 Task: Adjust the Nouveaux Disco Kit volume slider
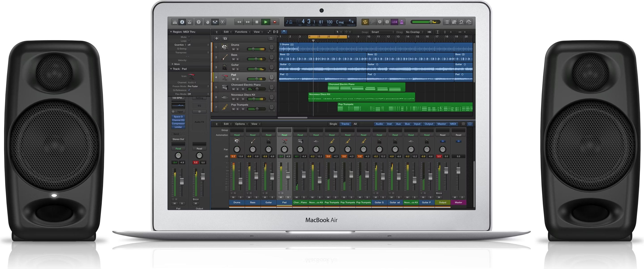[x=256, y=99]
